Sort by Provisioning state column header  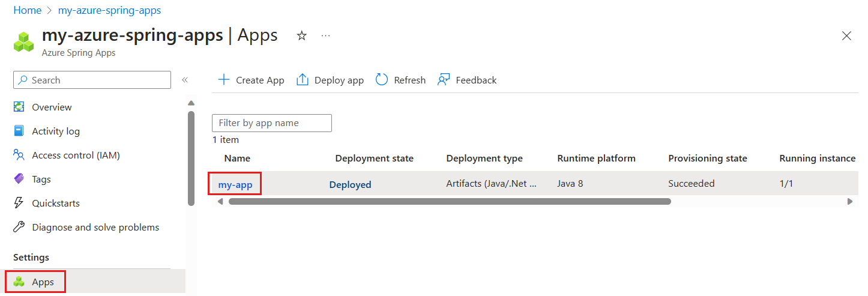(708, 159)
